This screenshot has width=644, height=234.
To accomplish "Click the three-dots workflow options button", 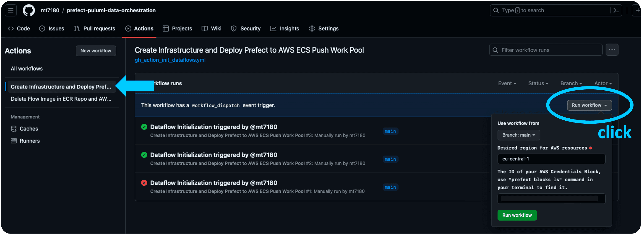I will pyautogui.click(x=612, y=50).
